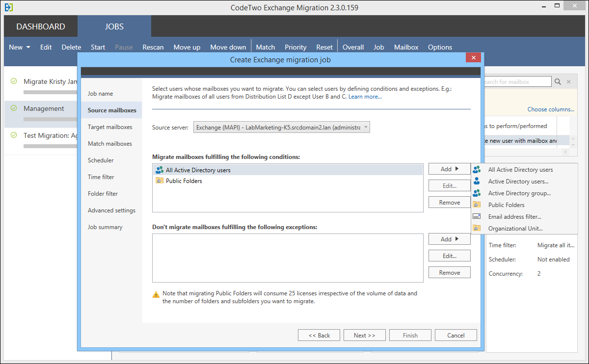Click the yellow warning triangle icon

coord(156,295)
